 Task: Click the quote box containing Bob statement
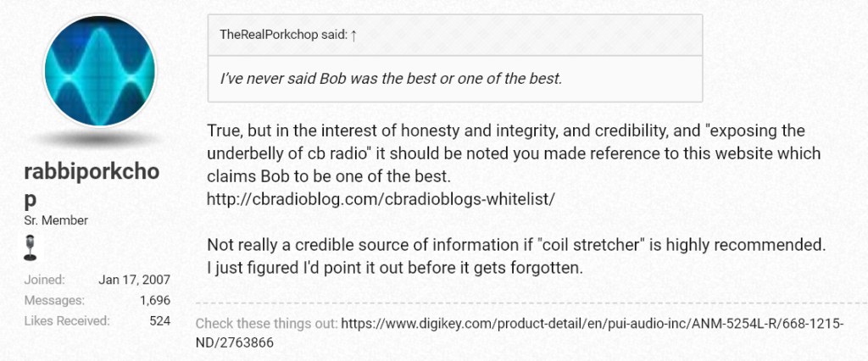(x=455, y=58)
